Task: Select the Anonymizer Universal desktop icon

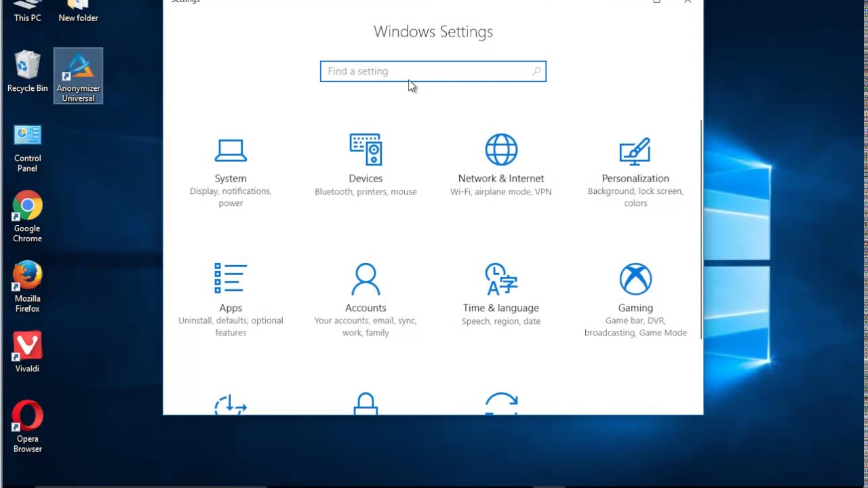Action: coord(78,76)
